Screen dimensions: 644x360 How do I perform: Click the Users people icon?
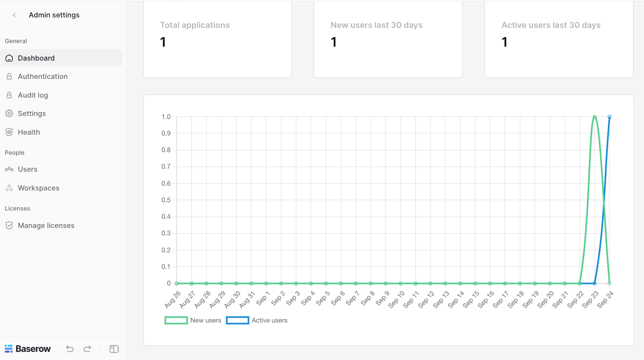pos(9,169)
